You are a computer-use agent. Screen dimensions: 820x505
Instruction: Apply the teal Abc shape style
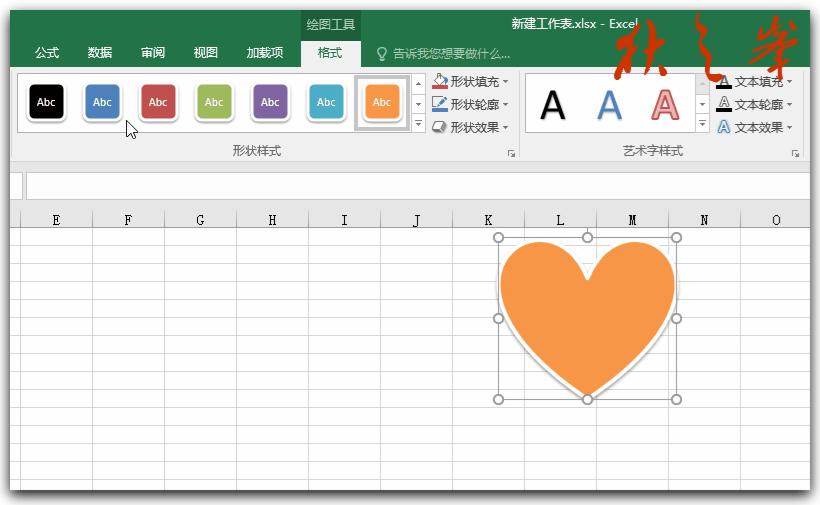click(x=326, y=102)
